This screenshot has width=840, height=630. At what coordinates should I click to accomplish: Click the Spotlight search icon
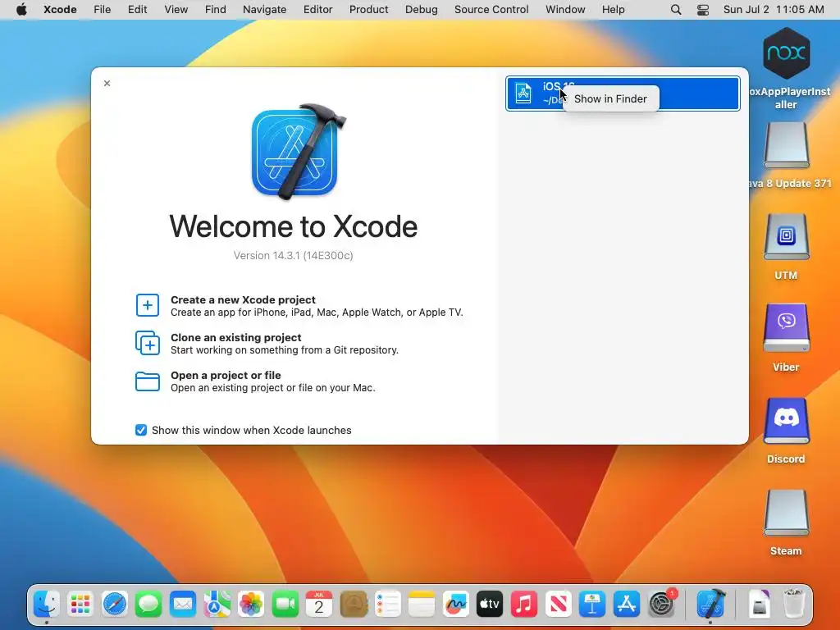coord(676,10)
